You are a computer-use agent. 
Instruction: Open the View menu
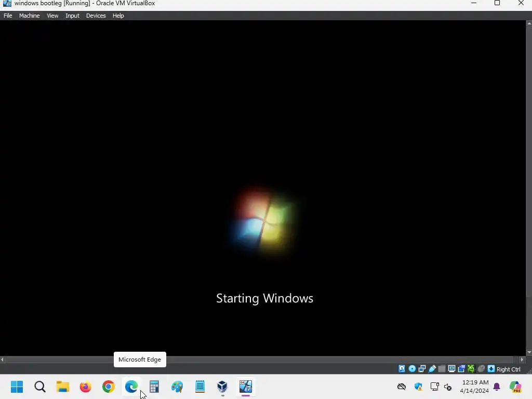click(52, 16)
